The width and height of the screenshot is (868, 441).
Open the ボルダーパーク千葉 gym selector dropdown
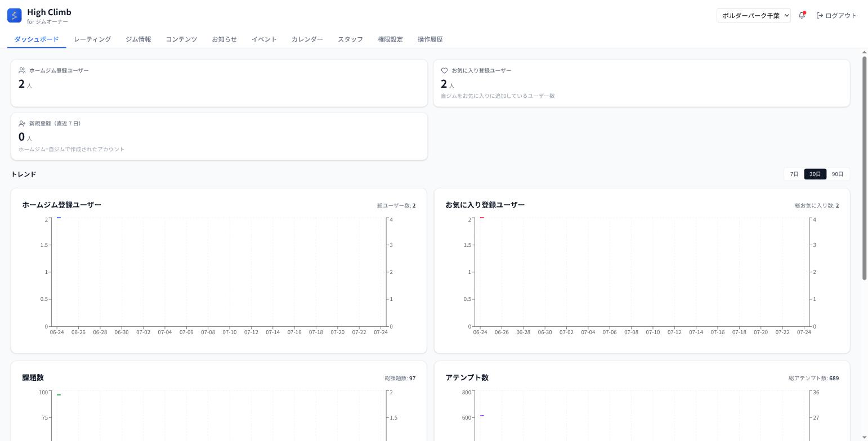click(x=754, y=16)
